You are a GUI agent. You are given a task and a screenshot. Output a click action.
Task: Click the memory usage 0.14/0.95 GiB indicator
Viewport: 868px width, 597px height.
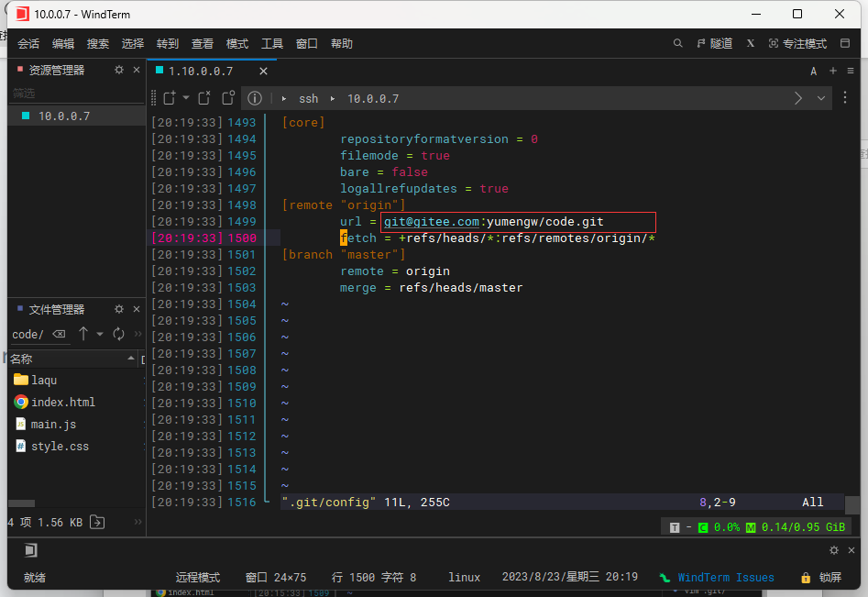coord(796,527)
